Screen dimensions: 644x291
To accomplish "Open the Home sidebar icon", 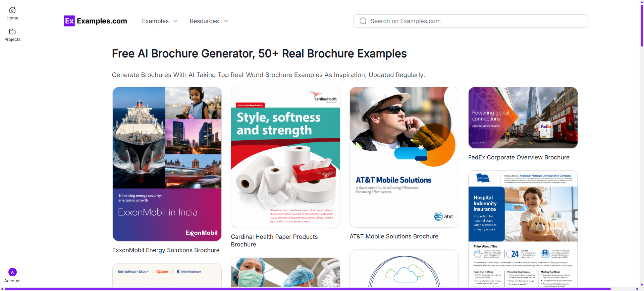I will coord(12,10).
